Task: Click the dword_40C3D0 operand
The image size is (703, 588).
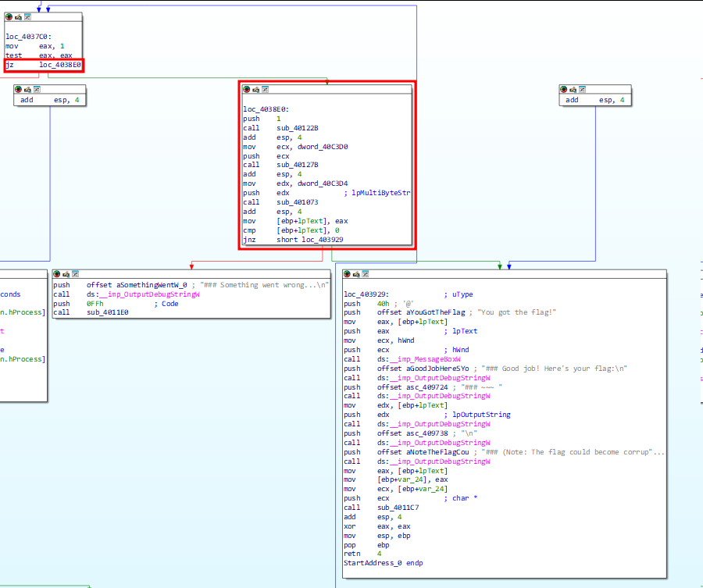Action: click(323, 147)
